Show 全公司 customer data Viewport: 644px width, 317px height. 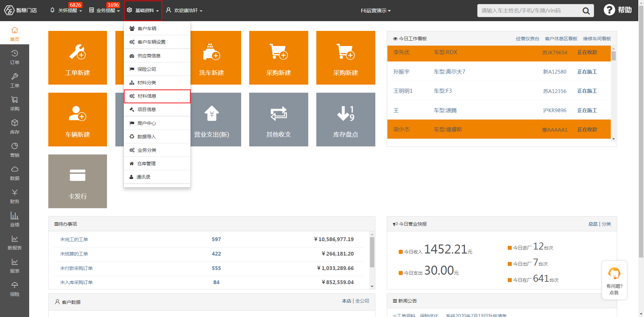(x=362, y=301)
